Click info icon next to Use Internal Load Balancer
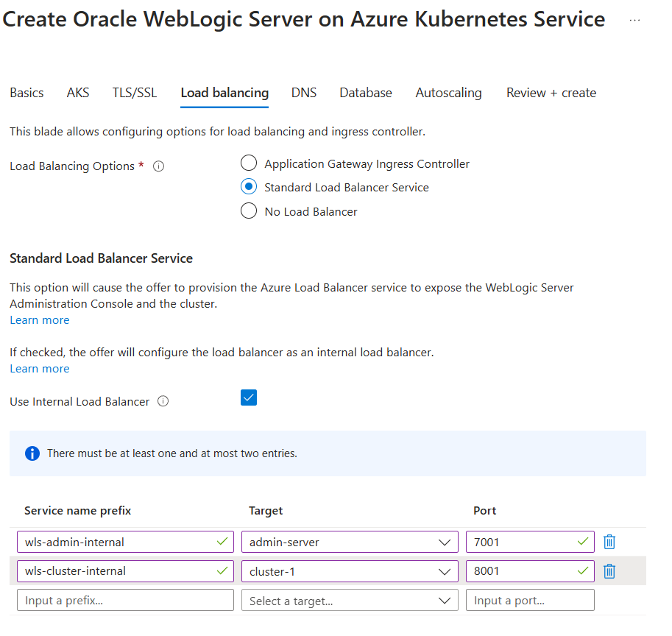Viewport: 672px width, 636px height. 163,401
